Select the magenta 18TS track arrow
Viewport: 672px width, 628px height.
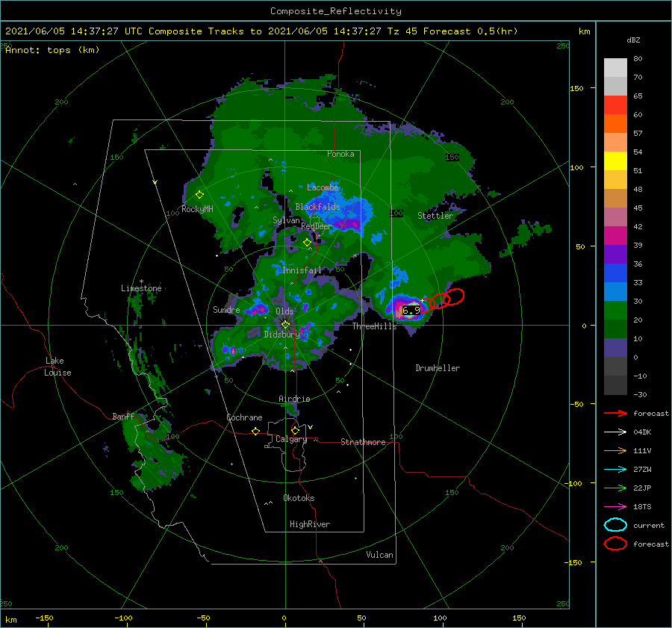615,507
